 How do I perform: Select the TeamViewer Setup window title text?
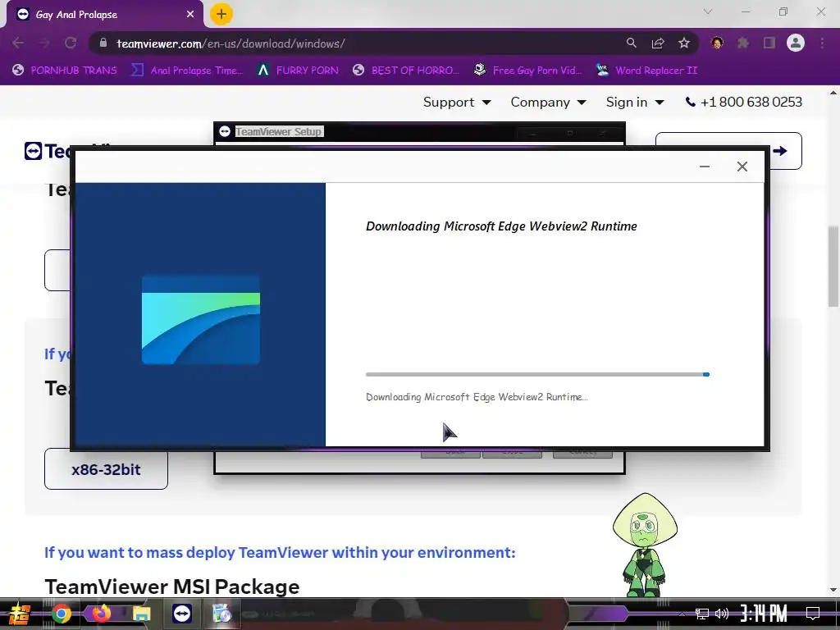pos(279,131)
